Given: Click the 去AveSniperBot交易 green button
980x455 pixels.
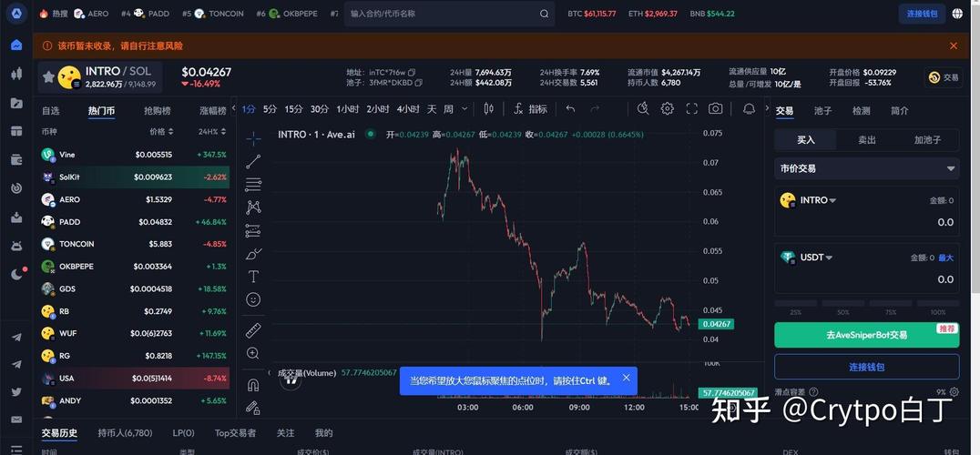Looking at the screenshot, I should coord(866,335).
